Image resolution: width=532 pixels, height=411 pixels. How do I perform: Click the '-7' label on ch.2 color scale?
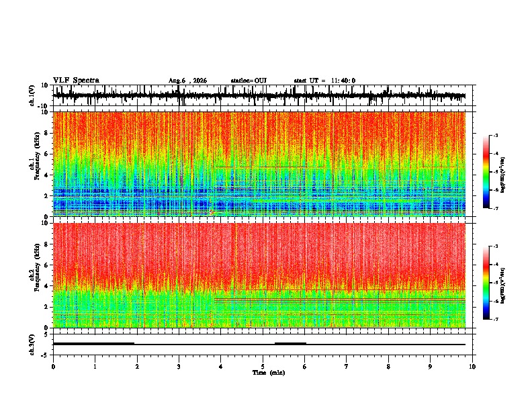[x=496, y=319]
